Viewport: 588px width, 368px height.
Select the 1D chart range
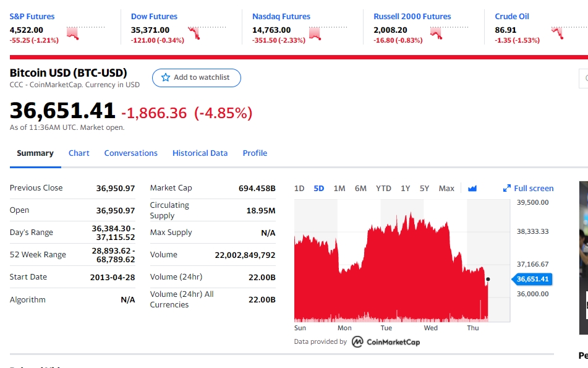coord(299,188)
